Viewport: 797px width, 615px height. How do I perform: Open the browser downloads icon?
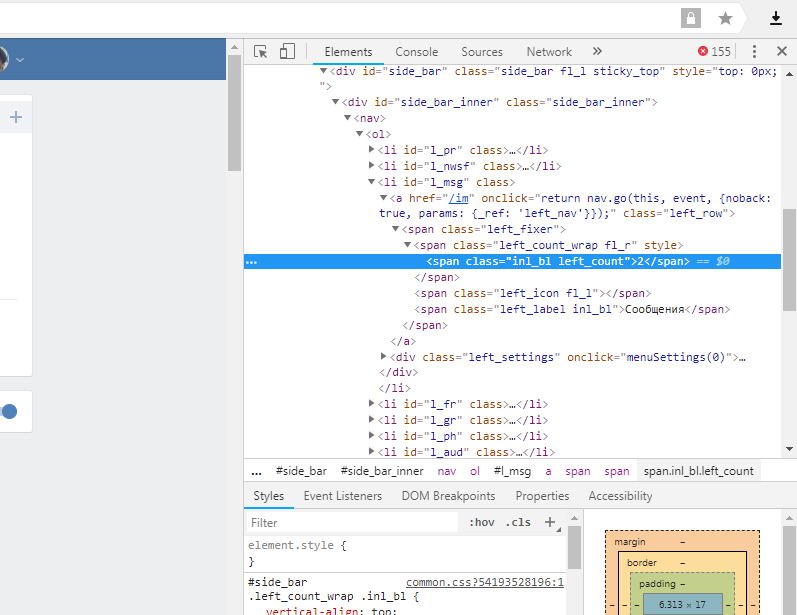click(x=776, y=19)
